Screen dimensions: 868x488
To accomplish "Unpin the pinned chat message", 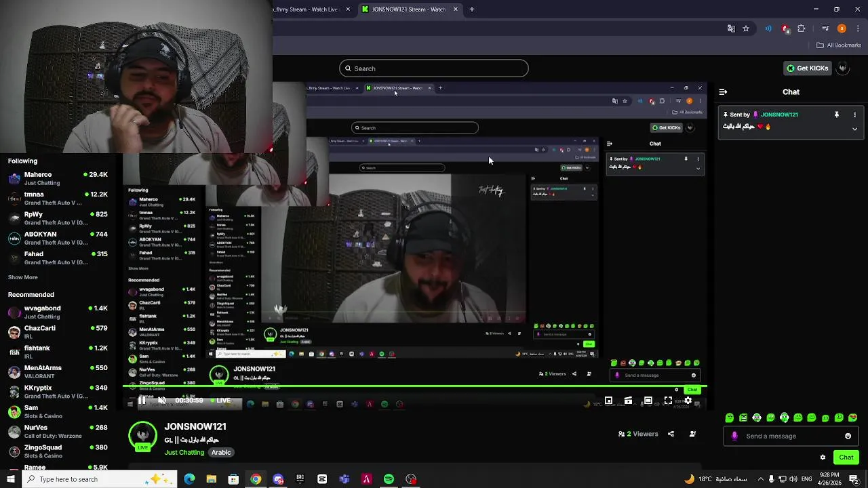I will pos(836,115).
